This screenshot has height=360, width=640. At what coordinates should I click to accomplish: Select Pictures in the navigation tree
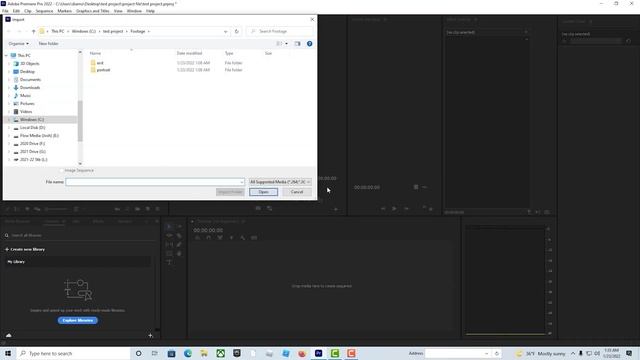(x=27, y=104)
